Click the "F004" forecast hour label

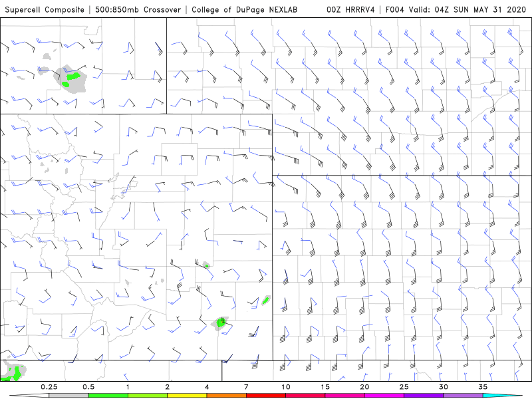click(395, 9)
